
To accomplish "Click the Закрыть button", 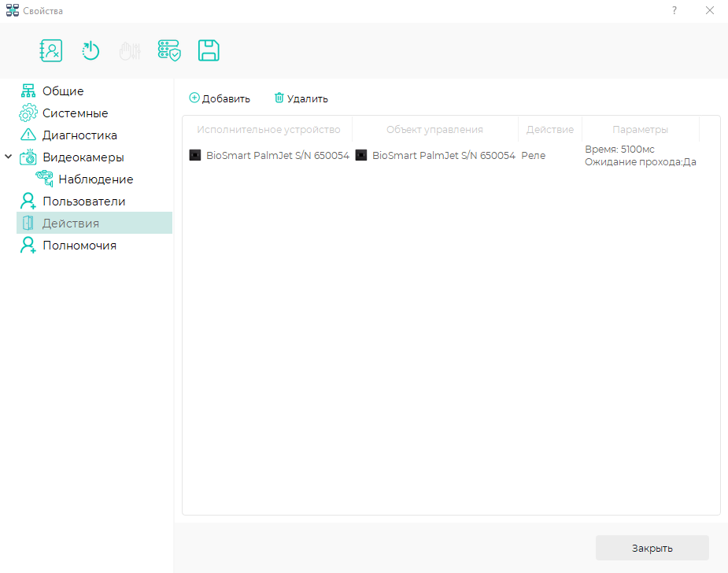I will pyautogui.click(x=652, y=548).
